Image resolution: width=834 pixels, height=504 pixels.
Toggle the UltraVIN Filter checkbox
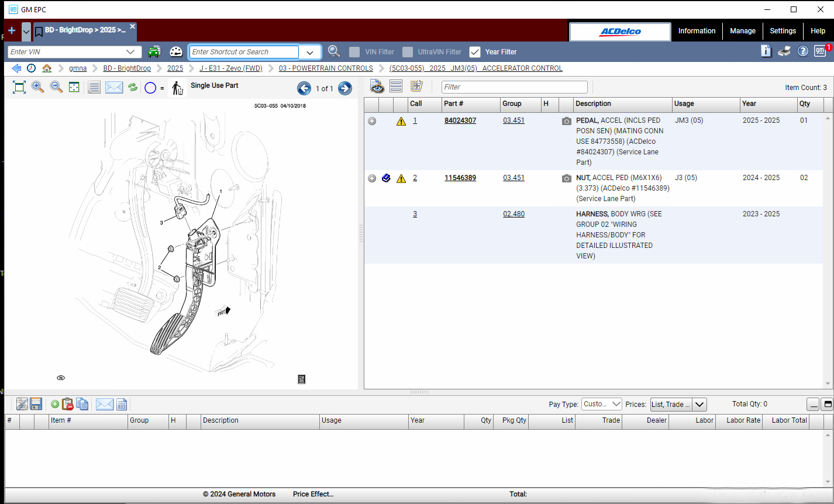tap(408, 52)
